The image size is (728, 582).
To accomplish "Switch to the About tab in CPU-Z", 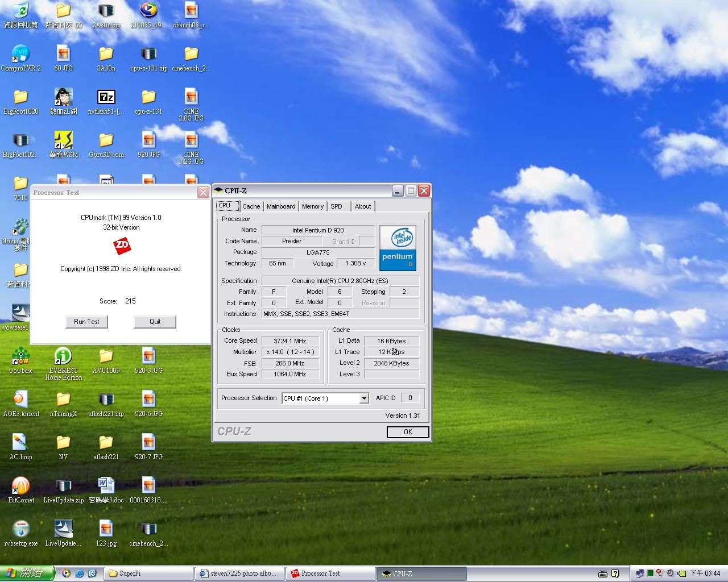I will (x=363, y=206).
